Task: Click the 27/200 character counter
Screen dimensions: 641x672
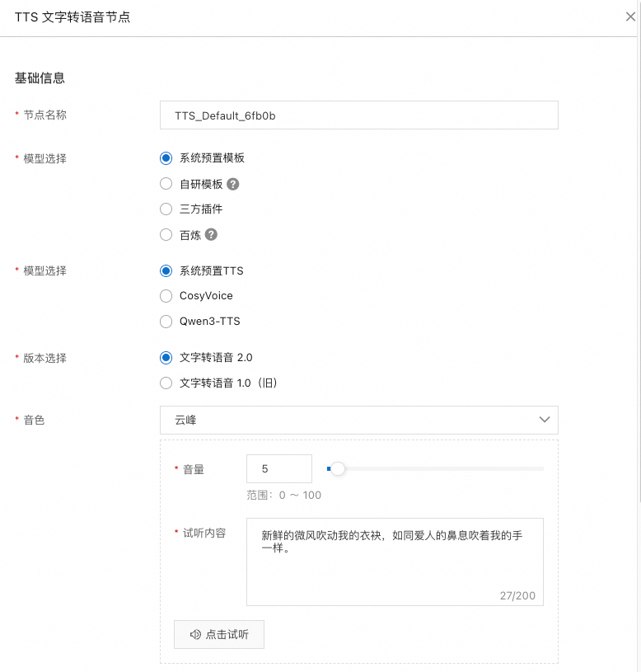Action: tap(517, 595)
